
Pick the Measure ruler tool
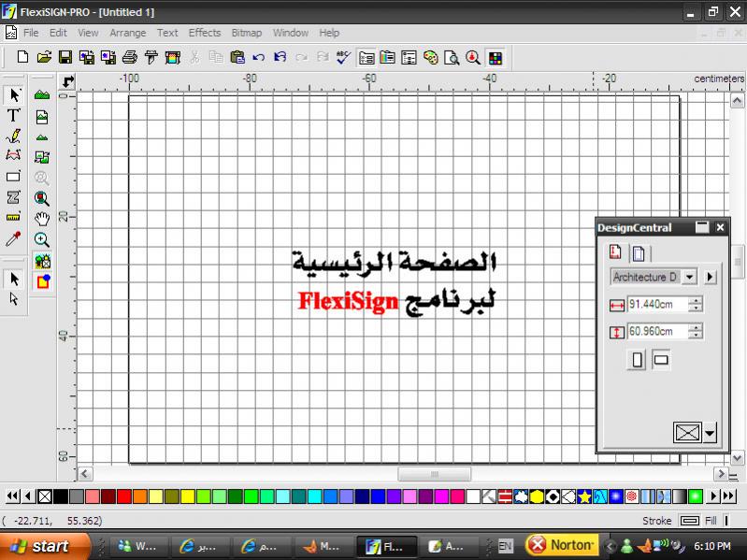pyautogui.click(x=13, y=217)
